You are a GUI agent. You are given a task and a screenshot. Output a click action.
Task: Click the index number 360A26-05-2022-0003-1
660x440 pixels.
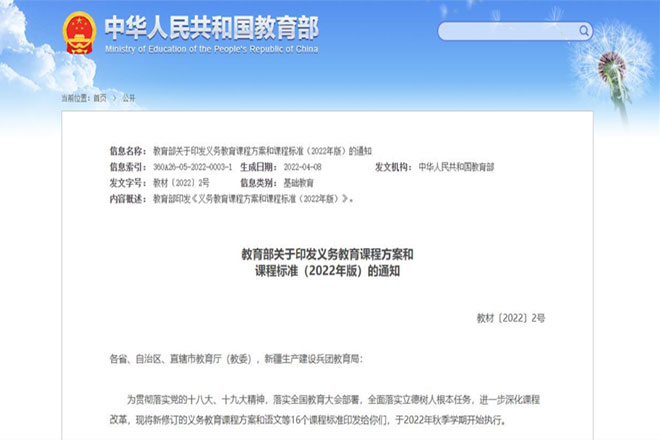click(x=192, y=167)
